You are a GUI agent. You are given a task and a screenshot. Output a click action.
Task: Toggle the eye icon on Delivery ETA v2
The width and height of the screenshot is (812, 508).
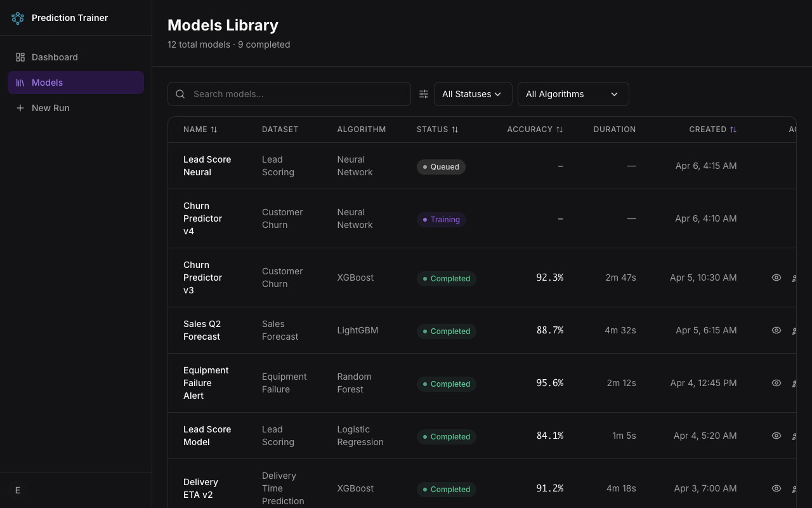click(x=776, y=488)
